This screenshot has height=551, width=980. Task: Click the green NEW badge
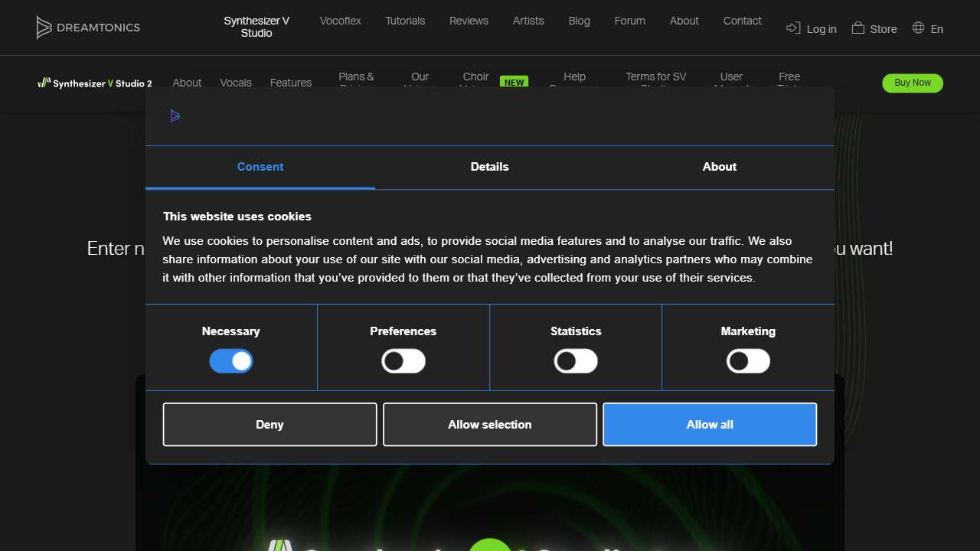[514, 83]
